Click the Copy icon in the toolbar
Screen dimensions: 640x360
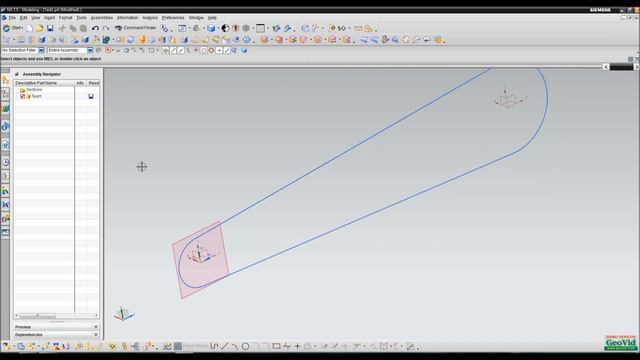click(73, 28)
